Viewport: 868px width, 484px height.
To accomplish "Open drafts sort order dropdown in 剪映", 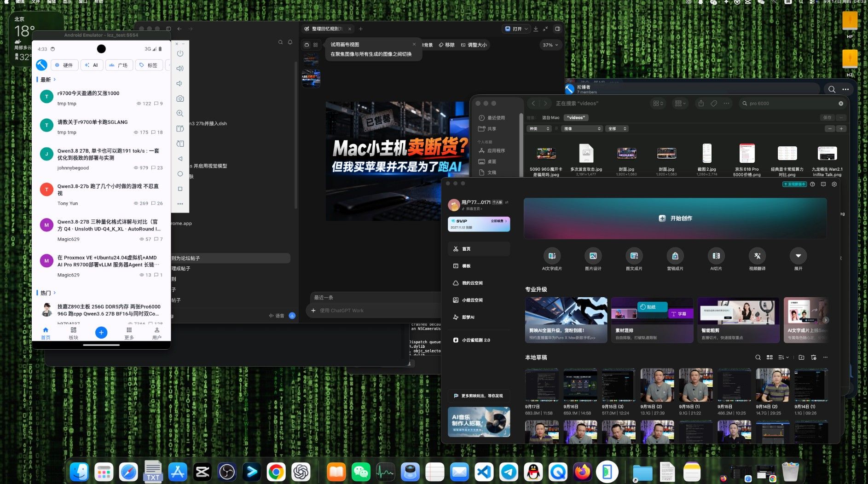I will pos(783,357).
